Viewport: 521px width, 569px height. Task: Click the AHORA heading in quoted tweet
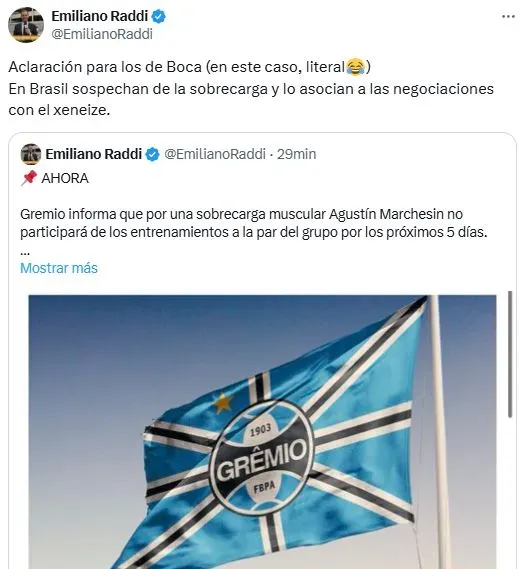pos(65,178)
